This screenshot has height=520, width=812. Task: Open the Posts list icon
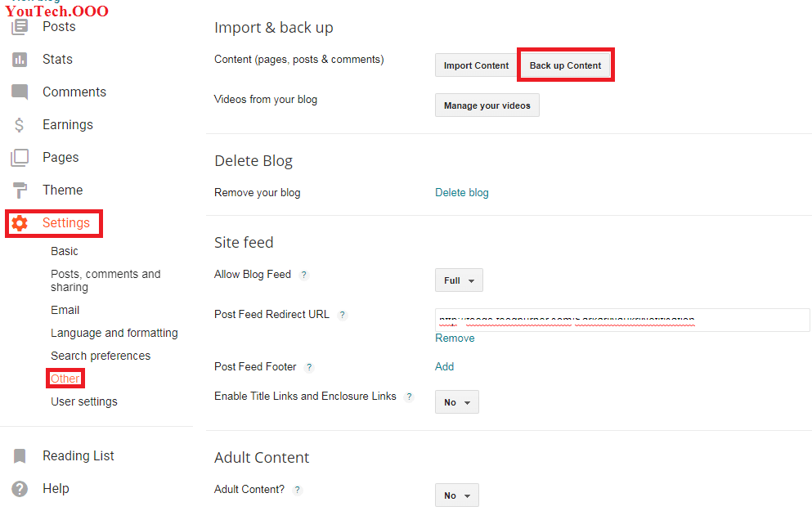pos(20,26)
